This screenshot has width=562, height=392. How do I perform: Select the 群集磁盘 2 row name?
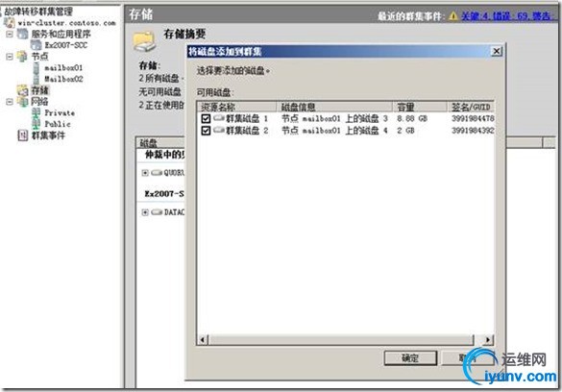point(247,131)
